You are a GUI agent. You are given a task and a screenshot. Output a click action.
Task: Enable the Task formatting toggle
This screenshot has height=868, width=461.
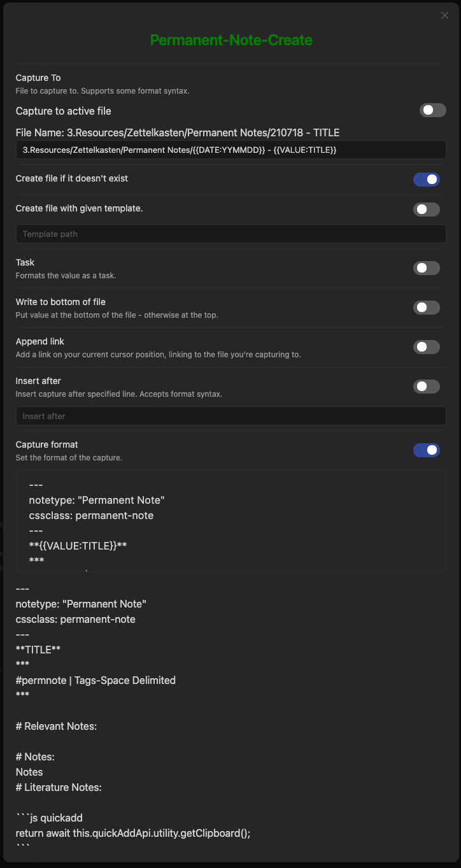pos(427,267)
